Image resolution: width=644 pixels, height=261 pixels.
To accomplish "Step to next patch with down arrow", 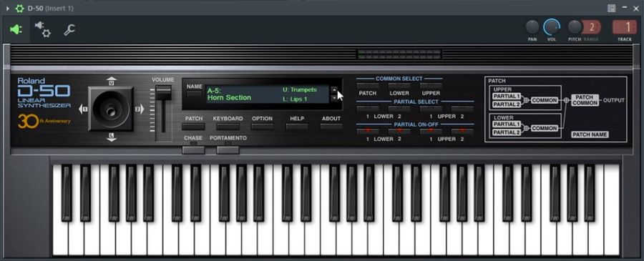I will (x=334, y=98).
